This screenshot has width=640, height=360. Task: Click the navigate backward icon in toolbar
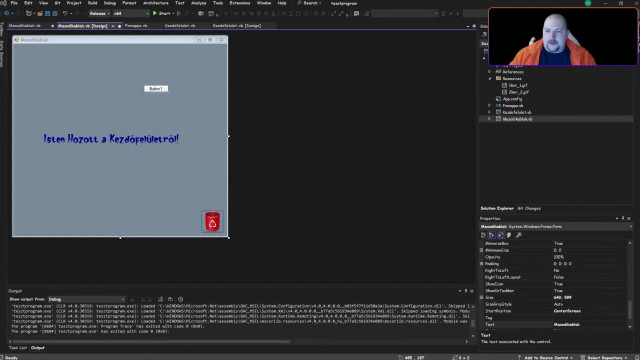point(7,13)
